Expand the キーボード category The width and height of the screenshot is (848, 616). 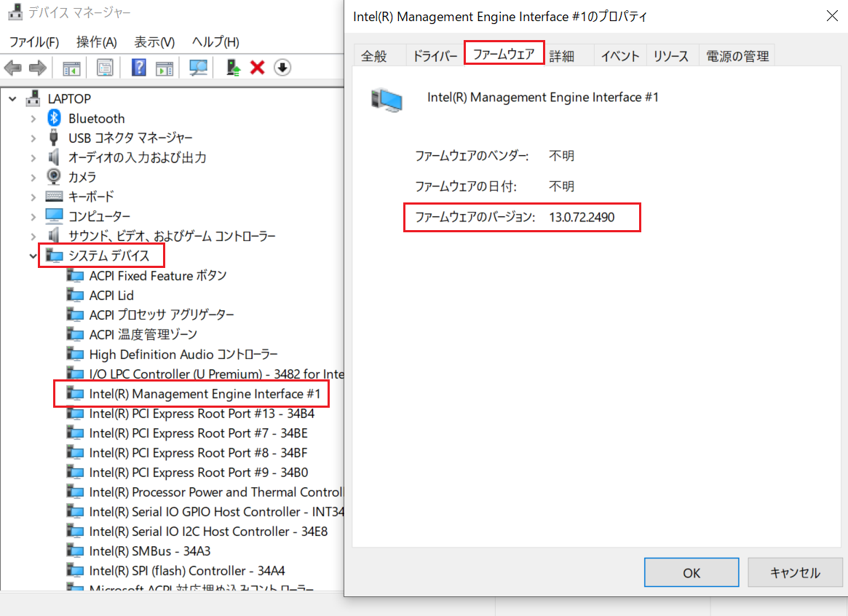(33, 197)
